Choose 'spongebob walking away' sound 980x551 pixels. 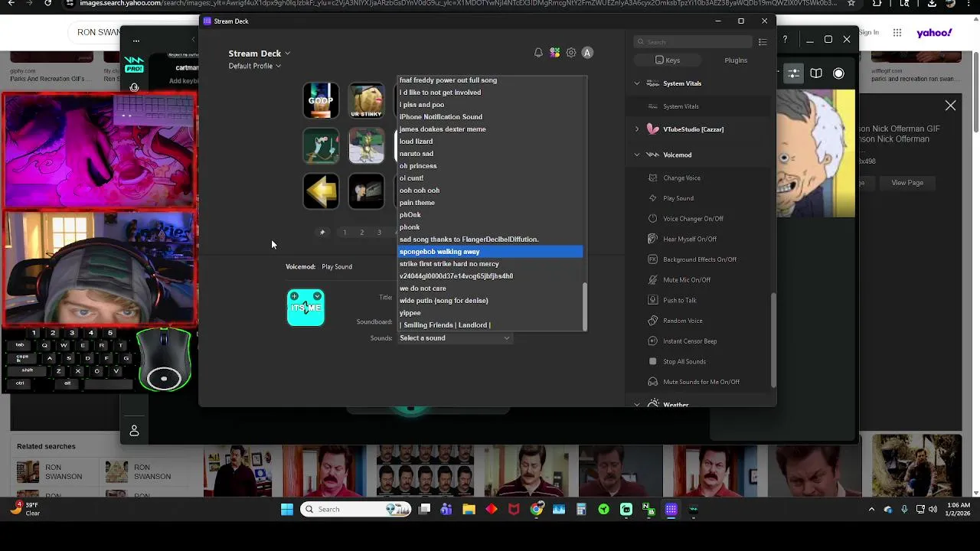pyautogui.click(x=490, y=252)
